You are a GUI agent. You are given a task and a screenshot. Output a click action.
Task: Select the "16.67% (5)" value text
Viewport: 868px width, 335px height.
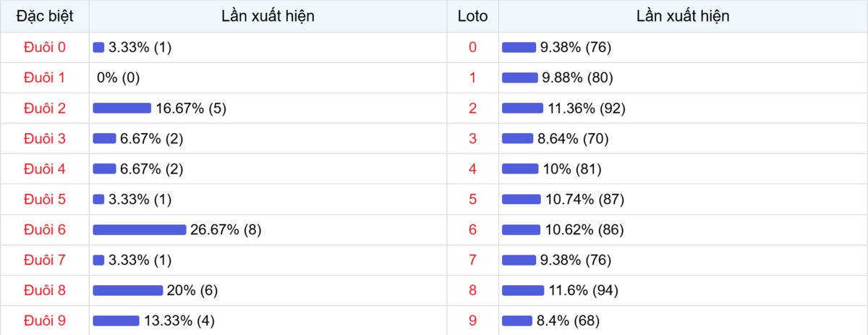point(191,109)
